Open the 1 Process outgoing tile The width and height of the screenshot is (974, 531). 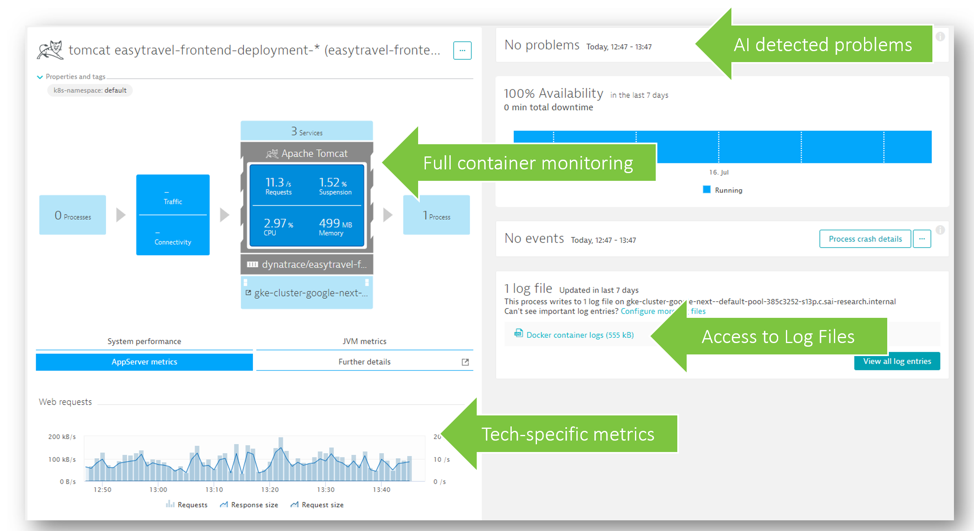click(437, 216)
